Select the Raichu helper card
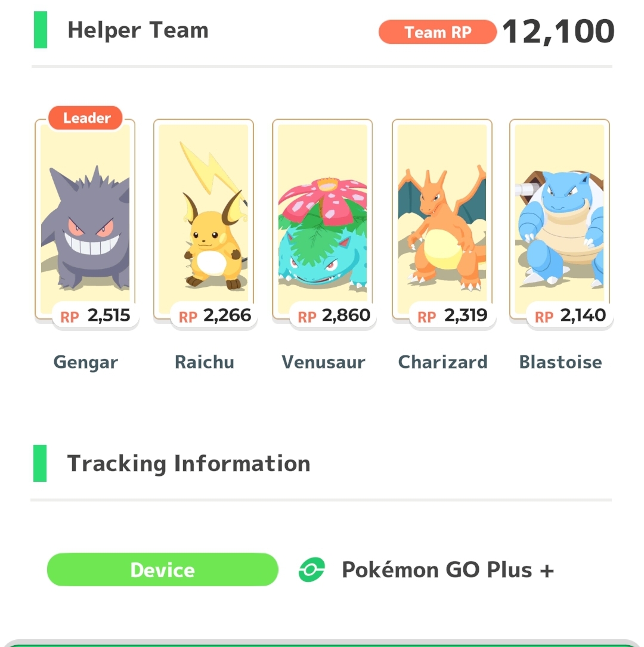The height and width of the screenshot is (647, 644). click(x=203, y=219)
